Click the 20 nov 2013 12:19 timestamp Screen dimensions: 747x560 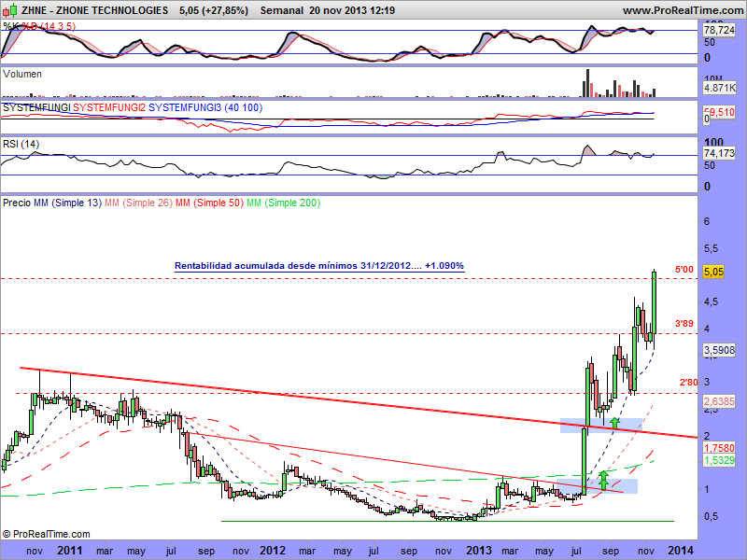pyautogui.click(x=352, y=10)
